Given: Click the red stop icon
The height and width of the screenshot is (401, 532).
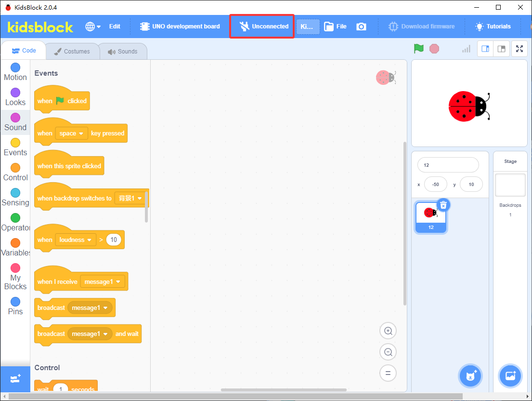Looking at the screenshot, I should point(434,49).
